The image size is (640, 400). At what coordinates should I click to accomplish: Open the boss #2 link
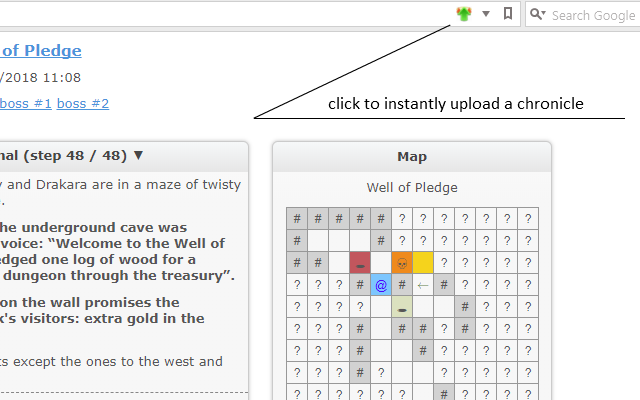click(83, 103)
